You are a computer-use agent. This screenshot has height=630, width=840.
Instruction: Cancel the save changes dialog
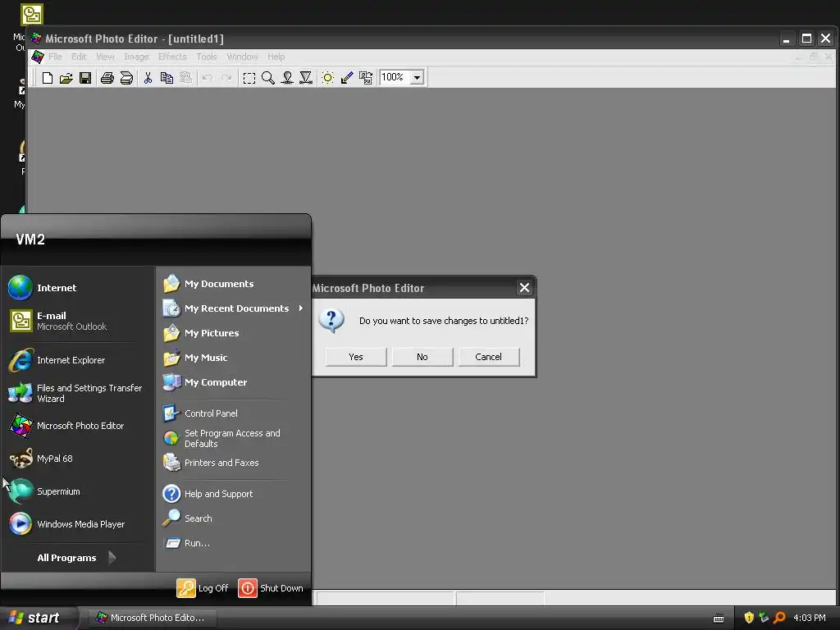pos(489,357)
